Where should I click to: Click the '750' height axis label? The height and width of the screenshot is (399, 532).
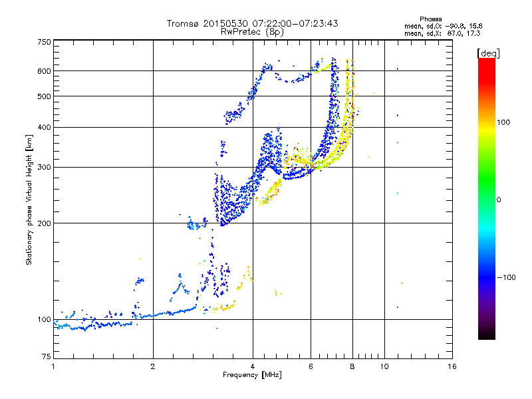point(44,42)
